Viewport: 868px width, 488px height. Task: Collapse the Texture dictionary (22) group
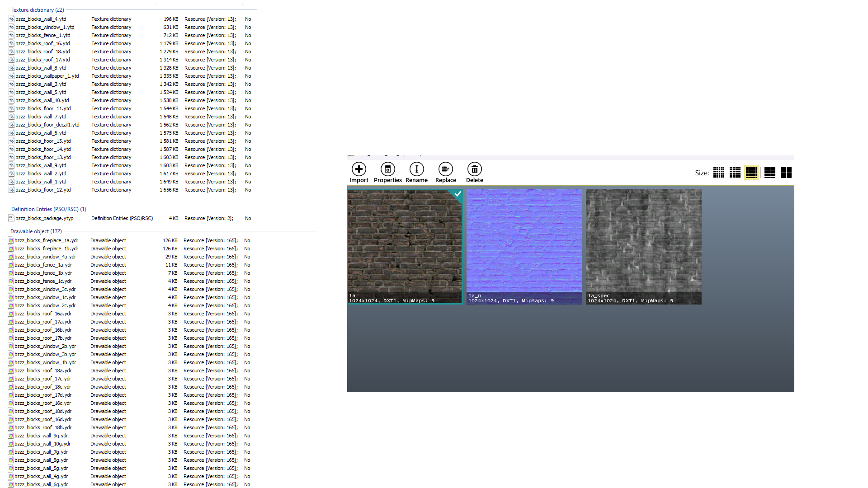(x=38, y=9)
